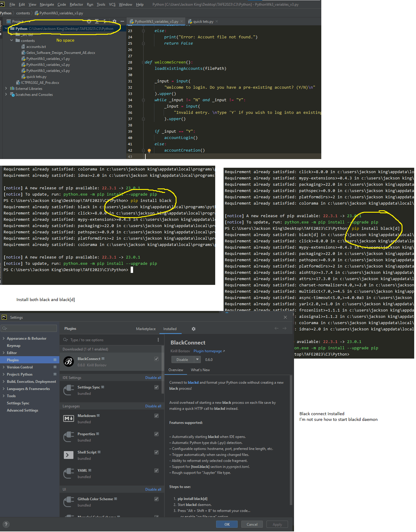The image size is (416, 532).
Task: Open the Project panel gear options
Action: click(114, 21)
